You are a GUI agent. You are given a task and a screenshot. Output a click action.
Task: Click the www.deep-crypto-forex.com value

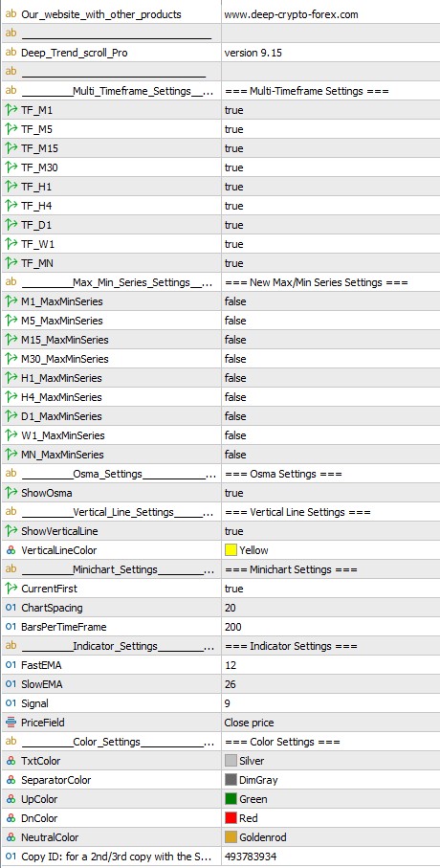291,15
